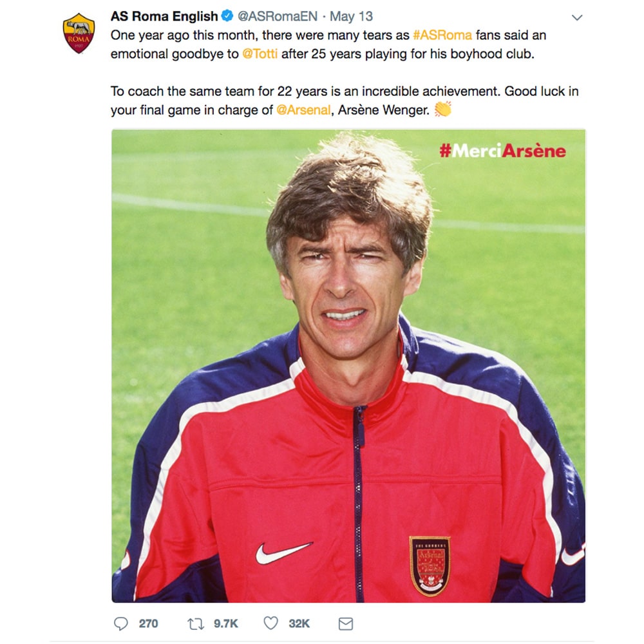
Task: Click the reply speech bubble icon
Action: [121, 623]
